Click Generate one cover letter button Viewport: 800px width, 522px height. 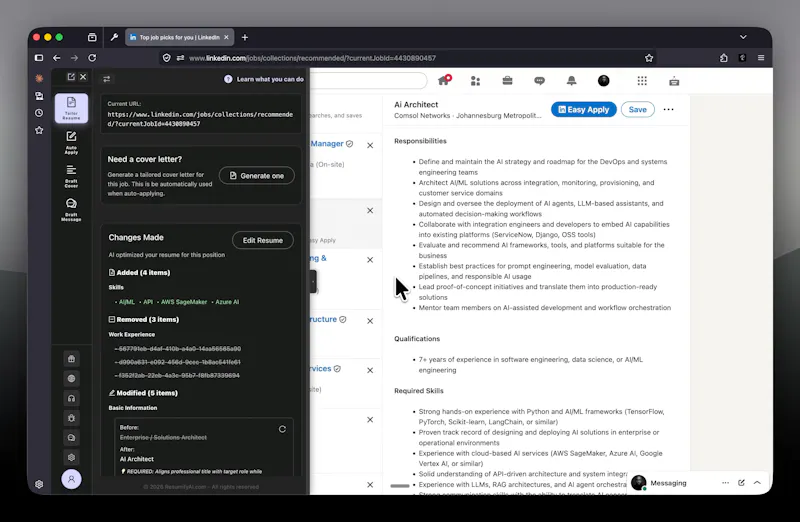[x=257, y=176]
